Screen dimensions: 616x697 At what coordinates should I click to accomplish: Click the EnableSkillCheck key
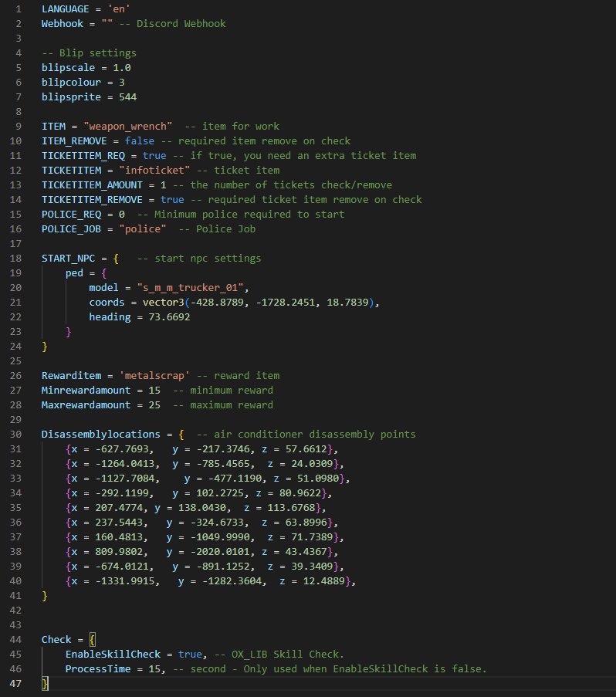pos(113,655)
